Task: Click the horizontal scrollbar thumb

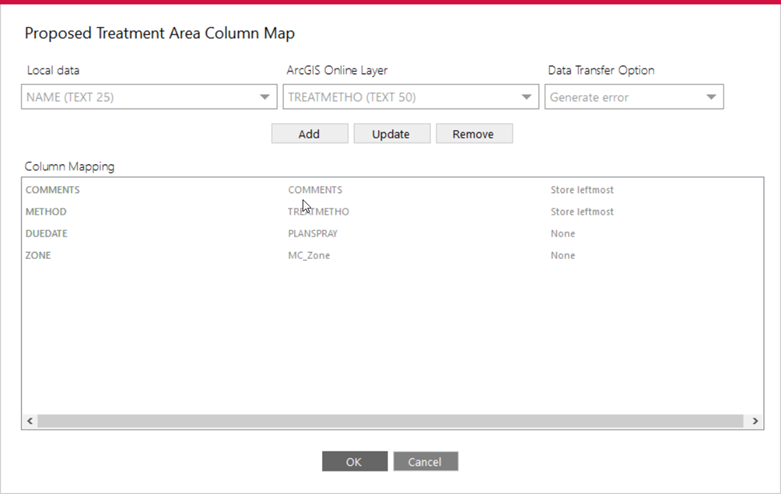Action: (390, 421)
